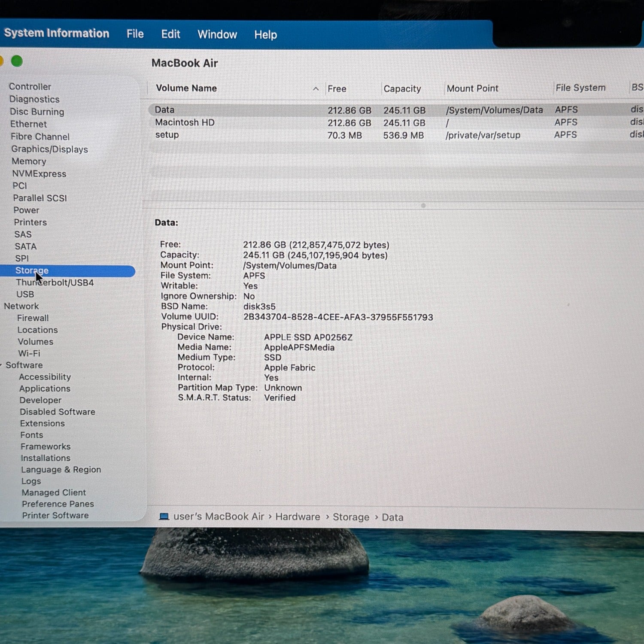Open the File menu
Image resolution: width=644 pixels, height=644 pixels.
135,34
